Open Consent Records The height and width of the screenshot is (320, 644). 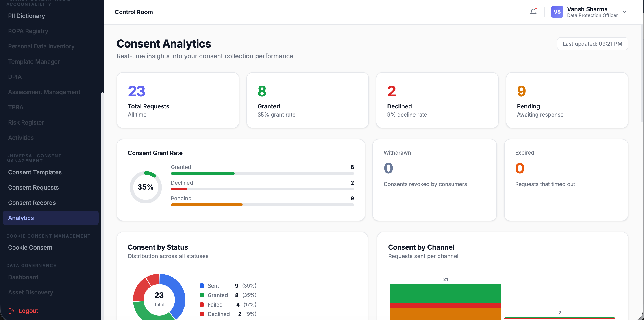[32, 203]
